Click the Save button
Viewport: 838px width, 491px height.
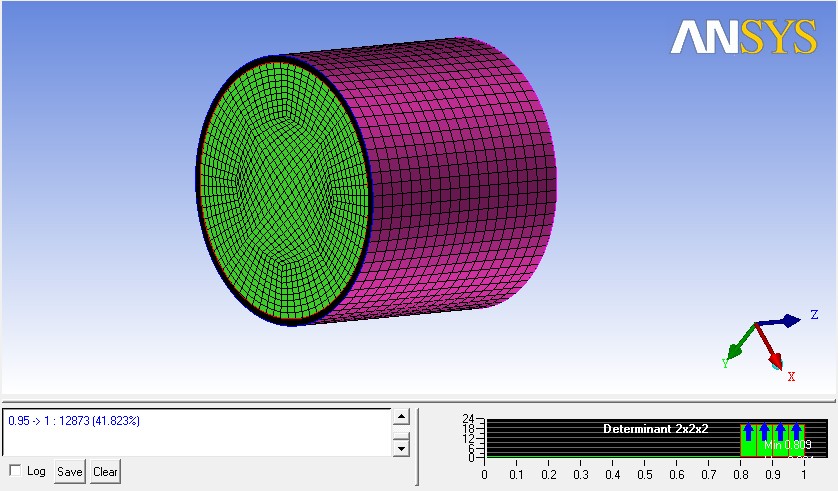point(69,472)
